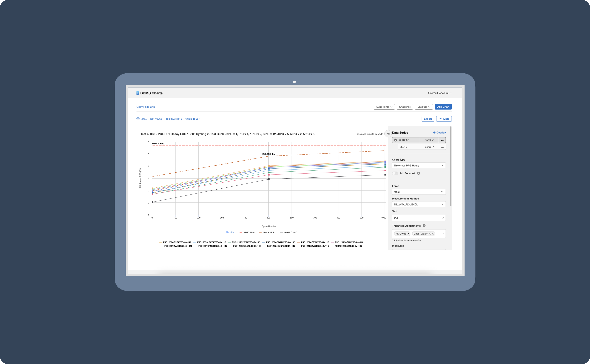Open the Measurement Method dropdown
Viewport: 590px width, 364px height.
419,204
